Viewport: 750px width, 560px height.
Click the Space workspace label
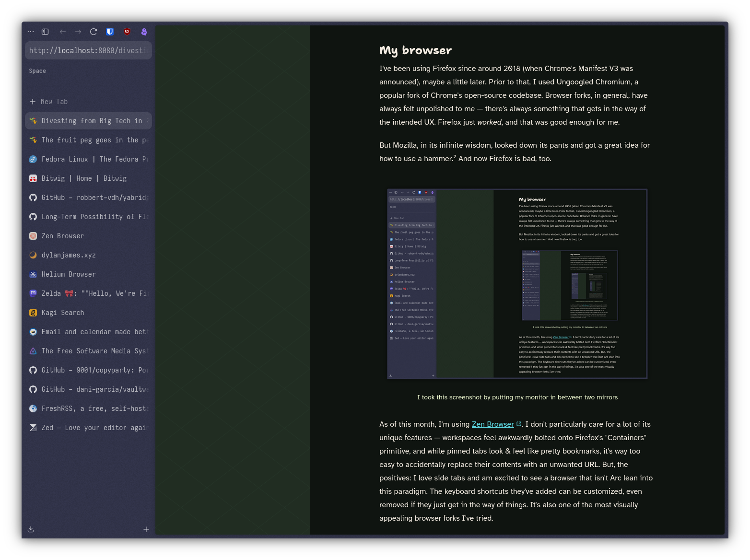[37, 71]
